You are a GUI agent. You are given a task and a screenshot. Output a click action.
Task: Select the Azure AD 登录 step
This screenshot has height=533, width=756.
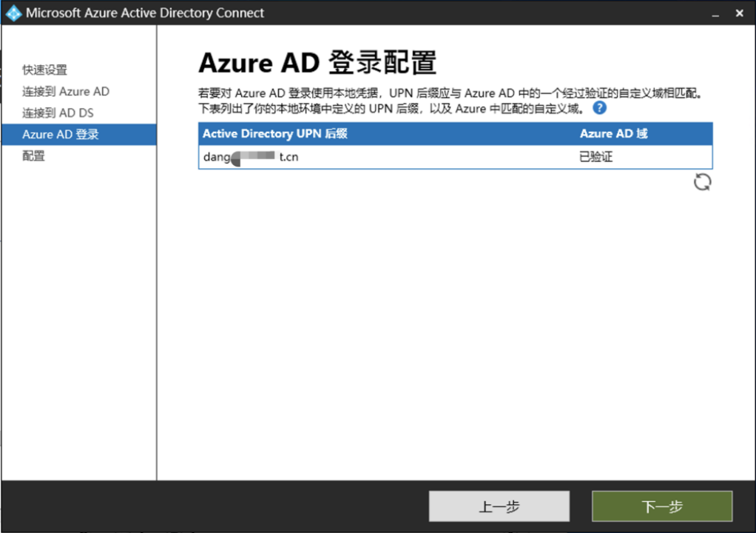tap(79, 134)
